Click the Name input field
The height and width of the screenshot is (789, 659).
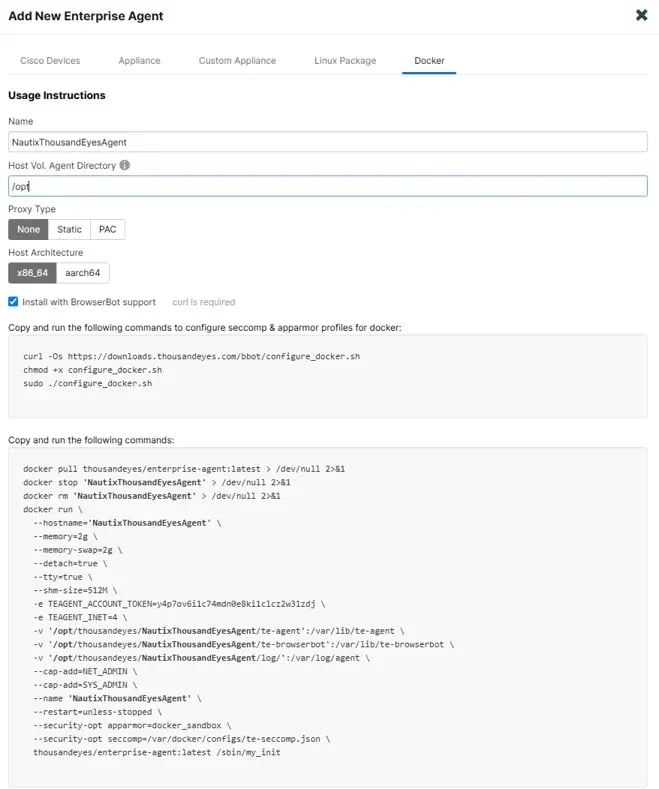(327, 142)
